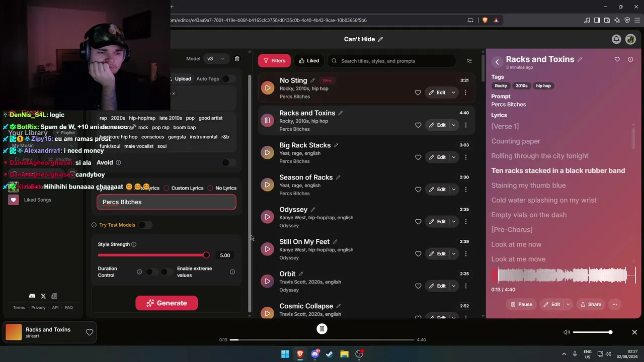Open three-dot menu for Orbit
This screenshot has width=644, height=362.
[465, 286]
